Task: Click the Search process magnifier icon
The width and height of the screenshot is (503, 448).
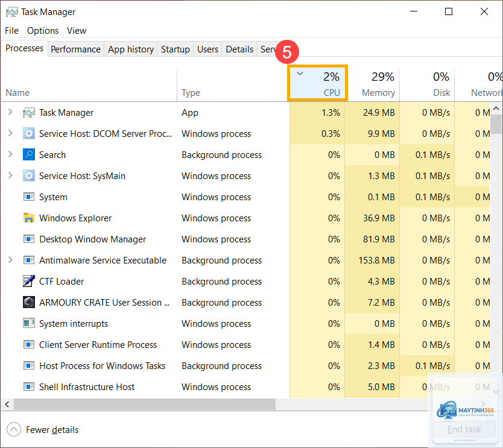Action: pos(29,154)
